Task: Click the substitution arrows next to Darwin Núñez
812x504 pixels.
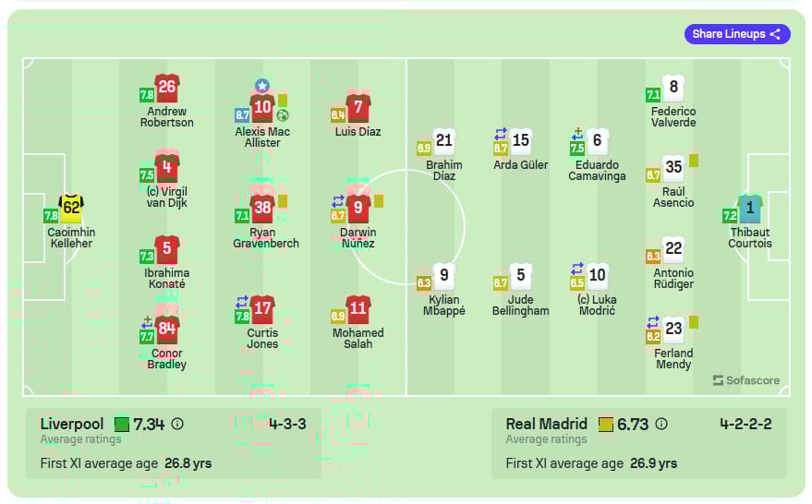Action: 338,200
